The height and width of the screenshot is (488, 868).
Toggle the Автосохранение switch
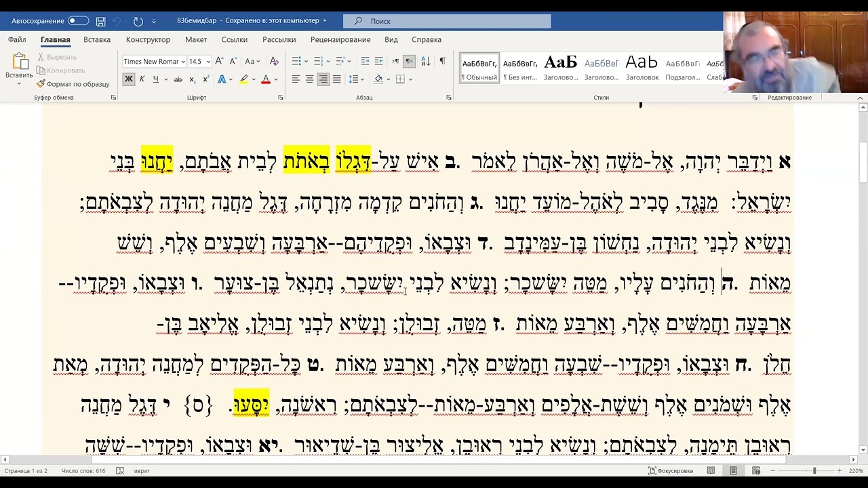[78, 21]
